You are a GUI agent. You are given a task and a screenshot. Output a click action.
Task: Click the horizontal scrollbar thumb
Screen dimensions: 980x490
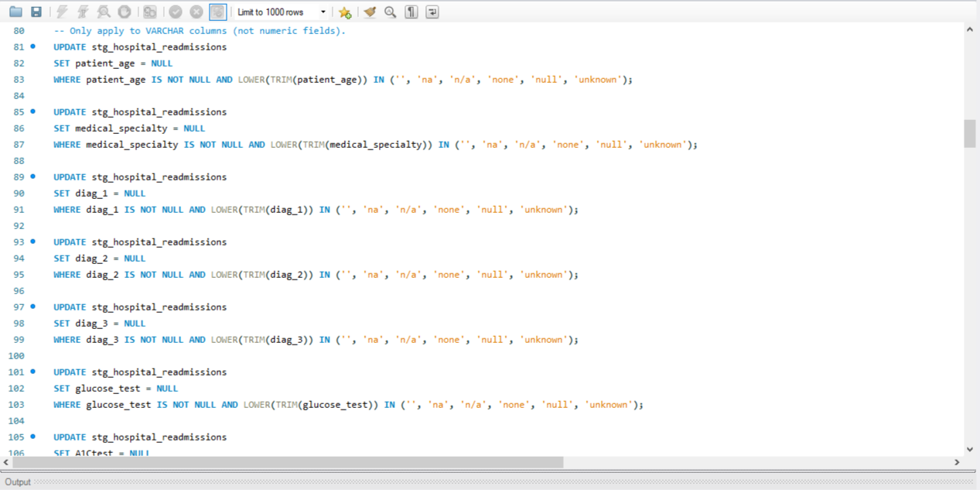(x=288, y=462)
